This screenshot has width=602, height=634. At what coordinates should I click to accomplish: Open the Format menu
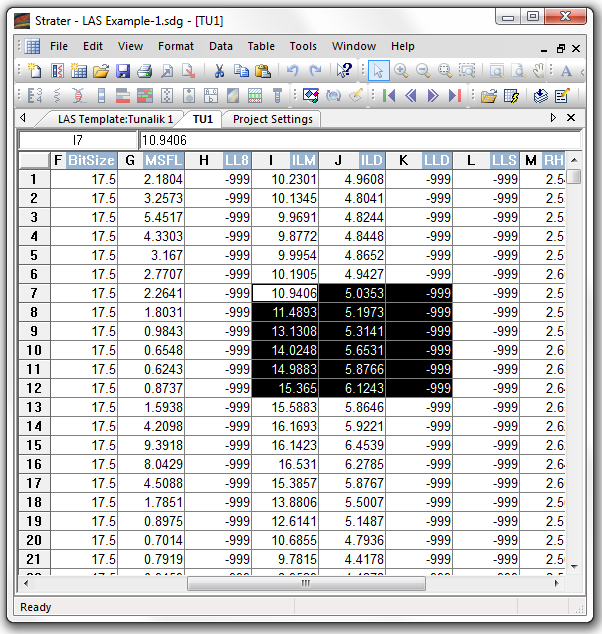176,46
